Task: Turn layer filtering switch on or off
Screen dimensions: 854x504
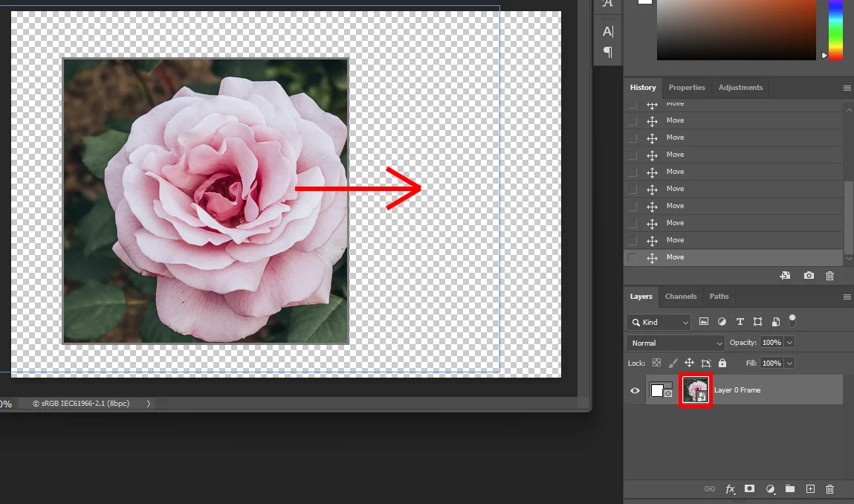Action: click(x=792, y=320)
